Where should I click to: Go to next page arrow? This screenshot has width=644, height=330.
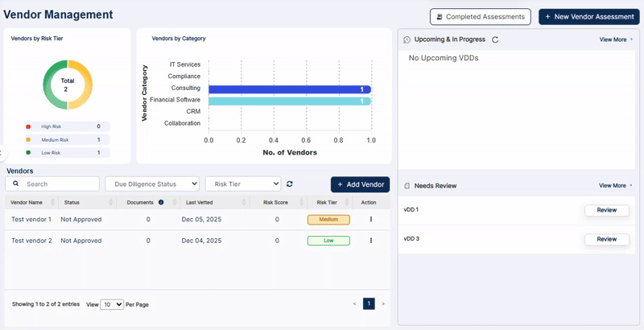pyautogui.click(x=383, y=304)
